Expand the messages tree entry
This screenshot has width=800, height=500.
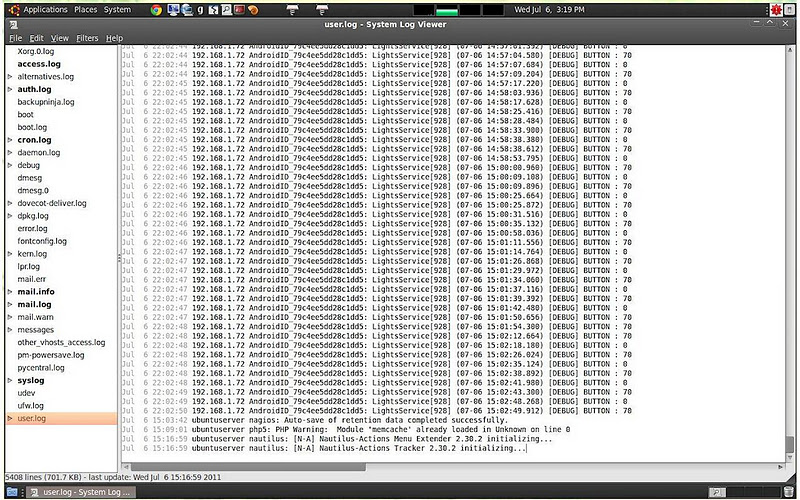[x=10, y=330]
